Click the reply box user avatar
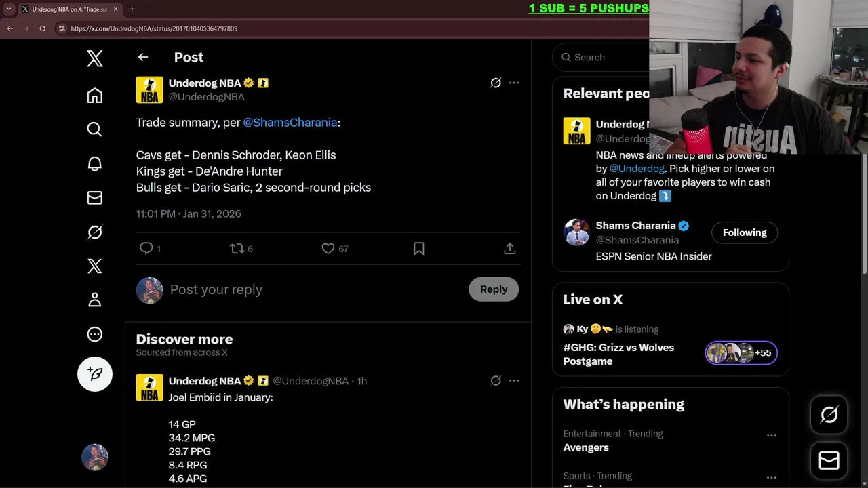 point(149,291)
